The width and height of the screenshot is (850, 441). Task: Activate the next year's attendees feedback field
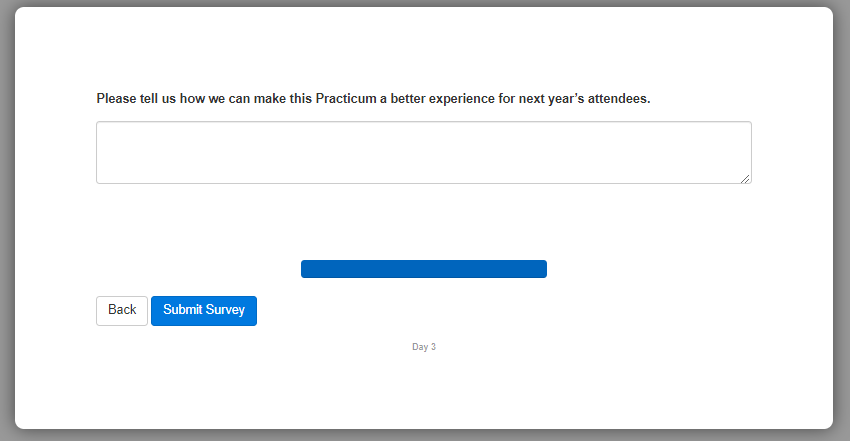(423, 153)
